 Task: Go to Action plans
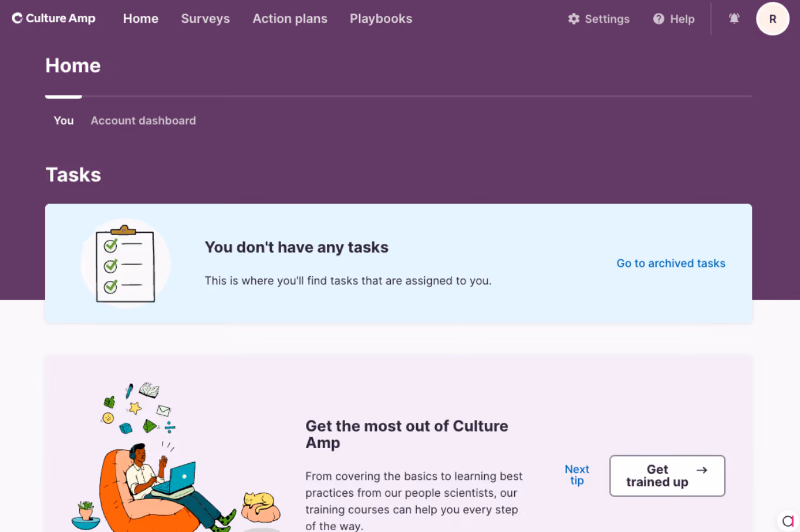tap(290, 19)
